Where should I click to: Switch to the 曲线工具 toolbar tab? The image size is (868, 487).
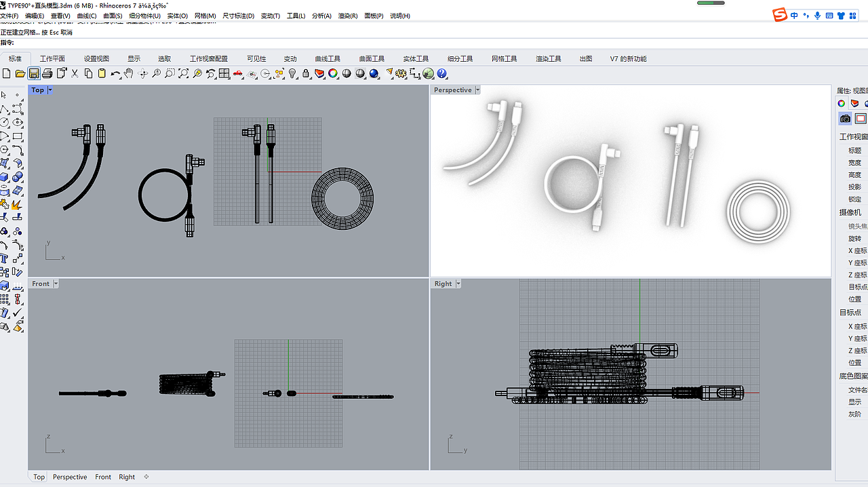328,59
